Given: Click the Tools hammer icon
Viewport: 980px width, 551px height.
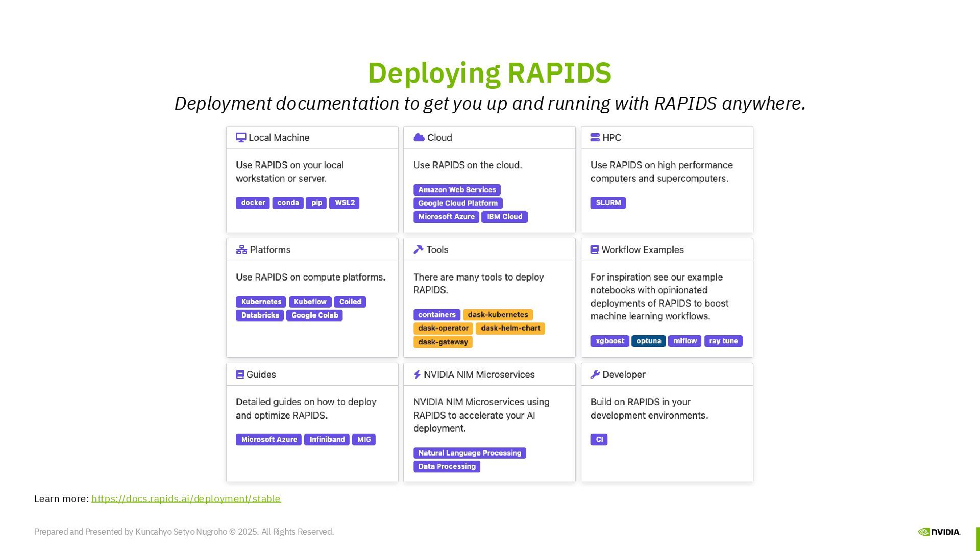Looking at the screenshot, I should pos(419,249).
